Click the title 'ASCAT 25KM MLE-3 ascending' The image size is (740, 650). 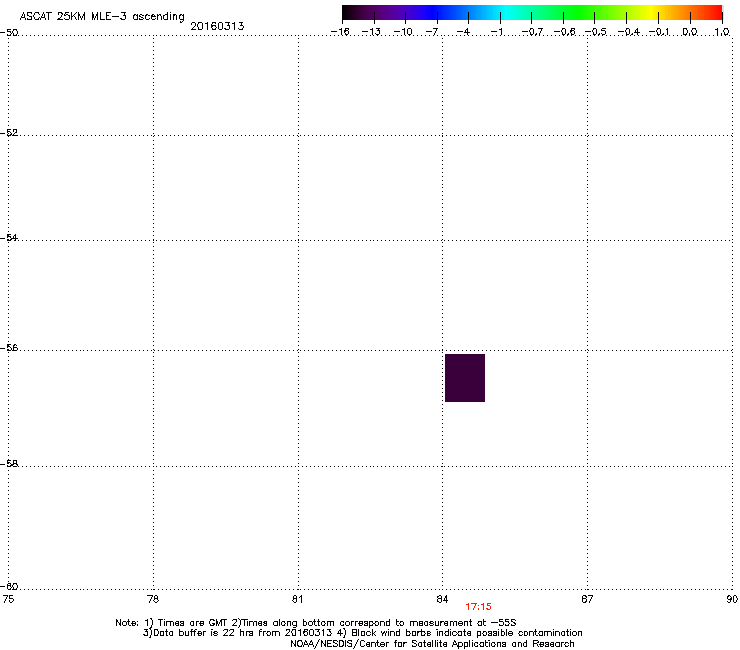102,17
